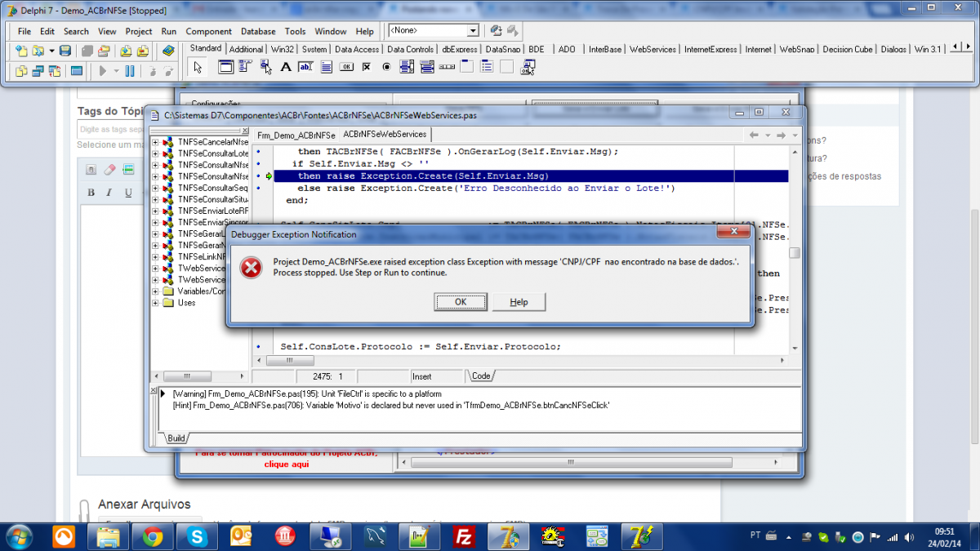Click the '[Hint] Frm_Demo_ACBrNFSe.pas(706)' message line
The image size is (980, 551).
391,405
